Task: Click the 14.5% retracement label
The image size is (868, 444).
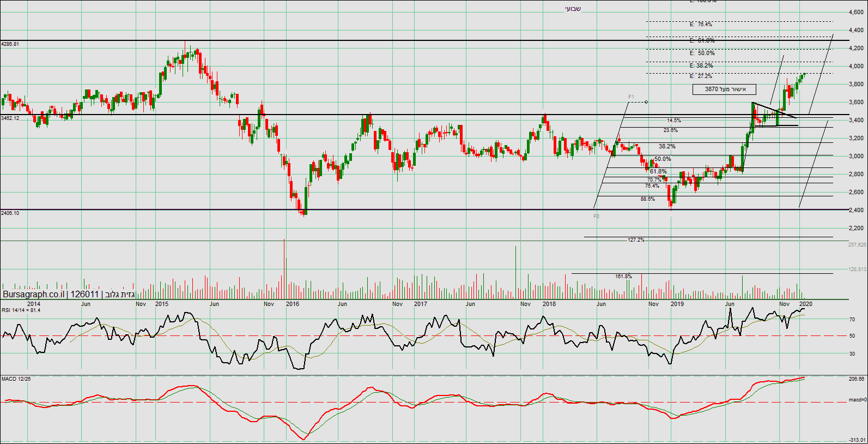Action: (x=674, y=121)
